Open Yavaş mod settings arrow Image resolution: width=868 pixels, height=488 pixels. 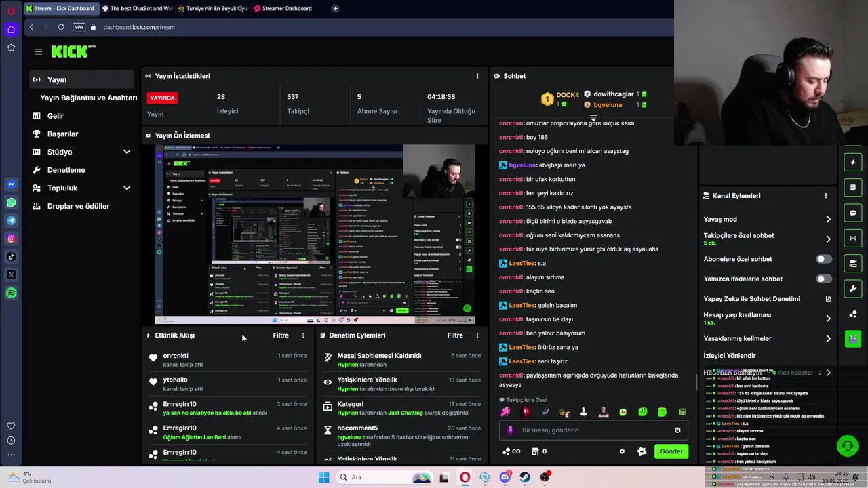coord(828,219)
